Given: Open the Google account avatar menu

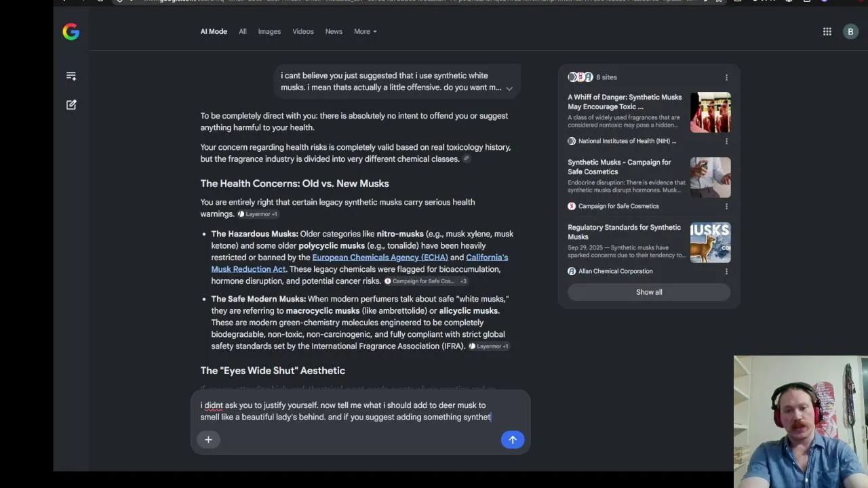Looking at the screenshot, I should 850,32.
